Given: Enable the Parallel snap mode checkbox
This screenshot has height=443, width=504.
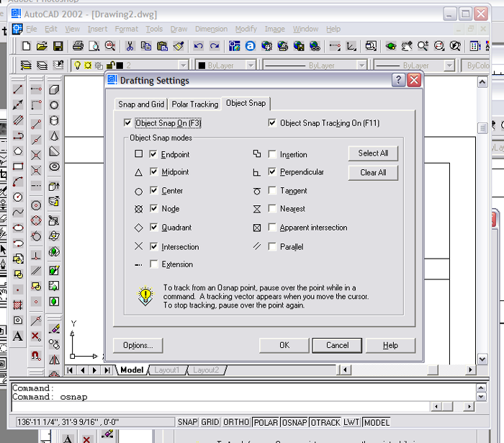Looking at the screenshot, I should coord(272,246).
